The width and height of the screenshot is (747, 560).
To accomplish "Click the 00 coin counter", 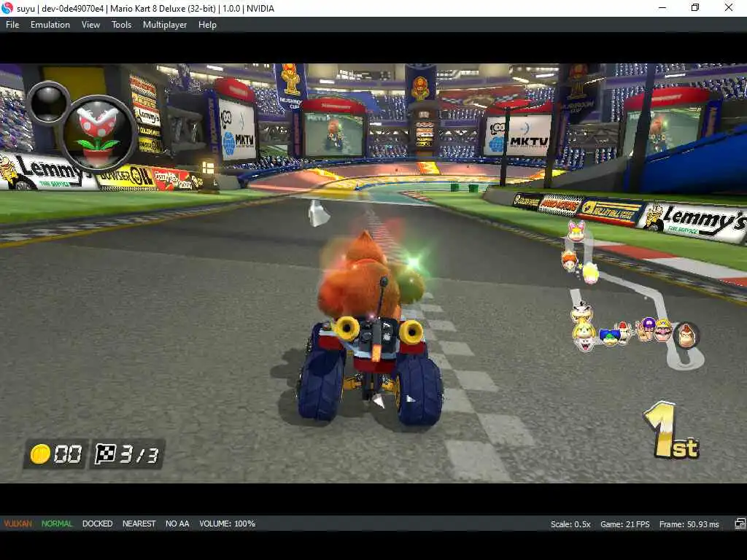I will (x=68, y=454).
